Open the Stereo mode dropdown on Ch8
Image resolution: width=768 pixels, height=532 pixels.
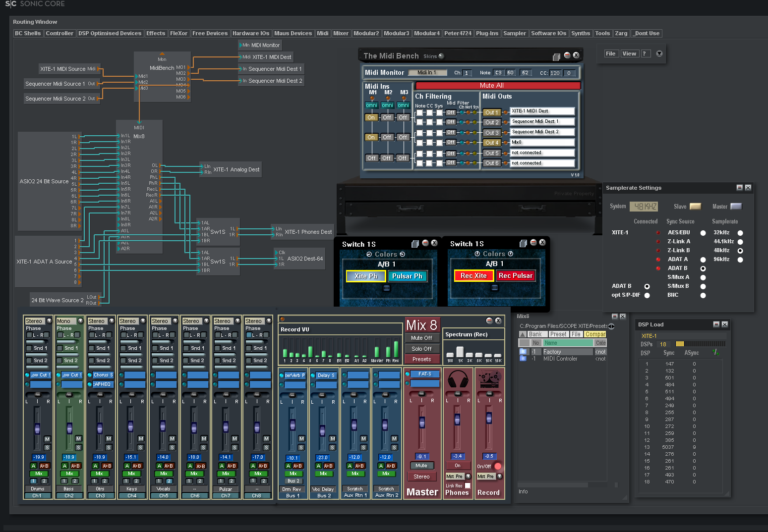pyautogui.click(x=269, y=321)
